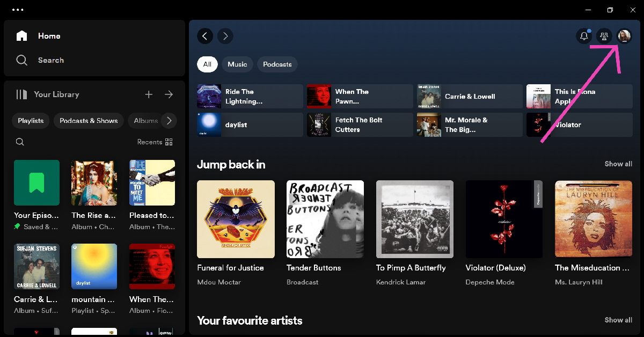Click Your favourite artists heading

coord(250,320)
